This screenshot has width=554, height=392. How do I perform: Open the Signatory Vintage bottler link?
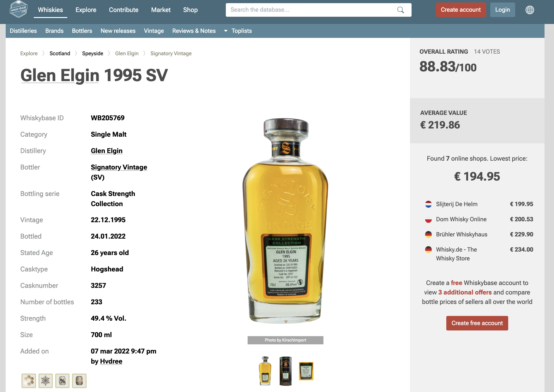pos(119,167)
